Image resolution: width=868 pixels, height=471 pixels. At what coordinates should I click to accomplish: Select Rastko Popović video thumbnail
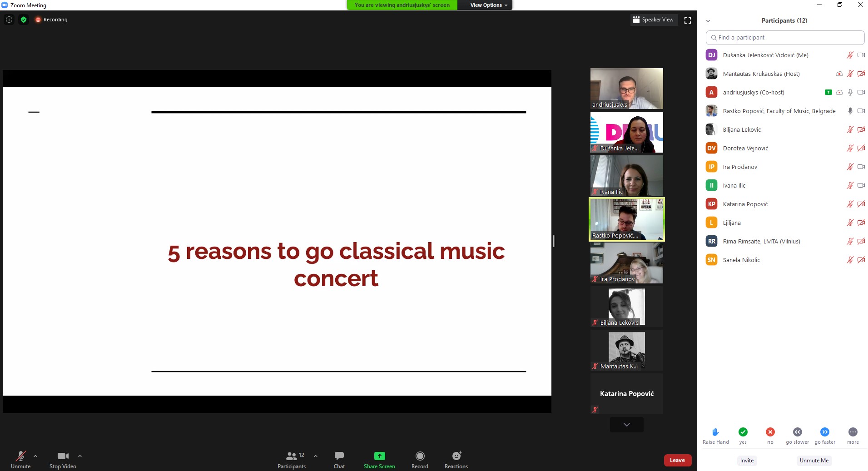(x=626, y=219)
